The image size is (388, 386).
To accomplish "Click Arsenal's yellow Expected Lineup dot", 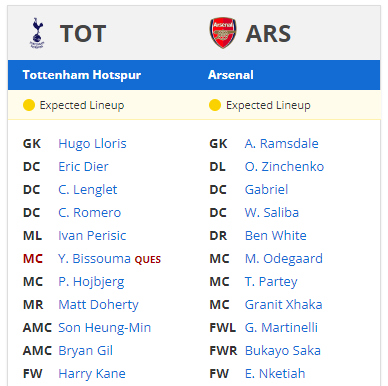I will tap(215, 105).
